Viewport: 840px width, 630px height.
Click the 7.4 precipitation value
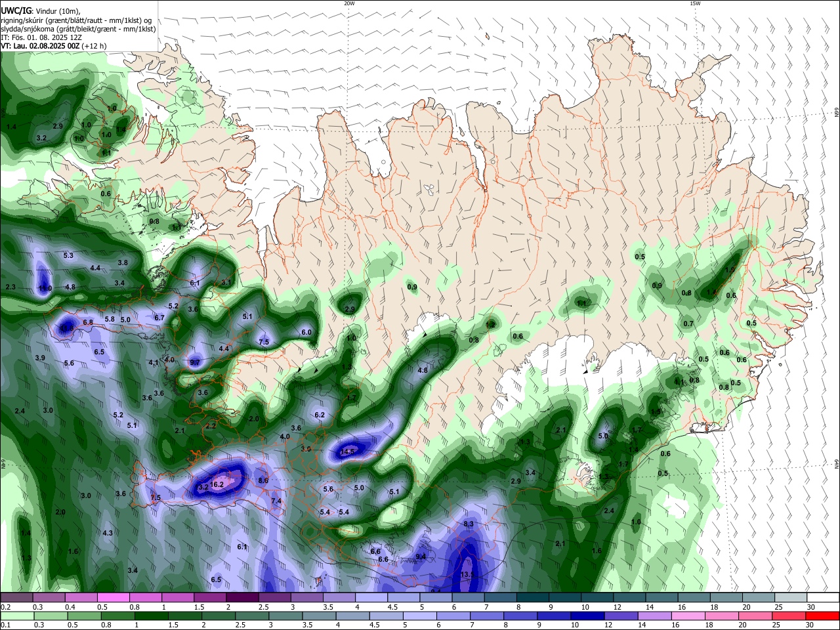tap(276, 501)
